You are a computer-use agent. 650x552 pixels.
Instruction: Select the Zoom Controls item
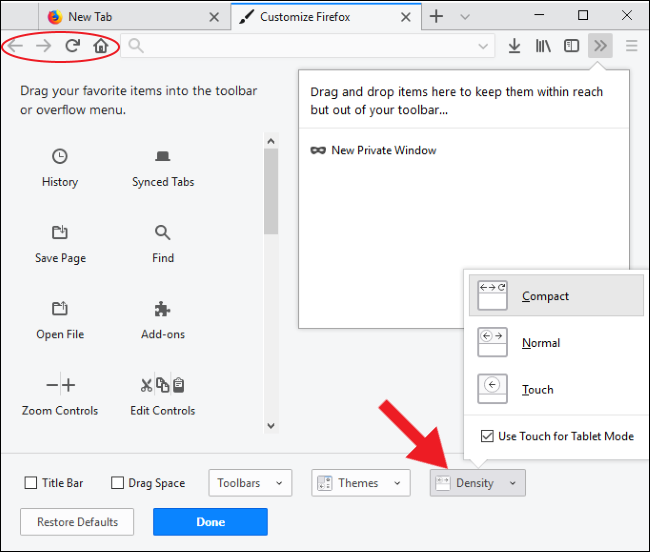pyautogui.click(x=60, y=394)
